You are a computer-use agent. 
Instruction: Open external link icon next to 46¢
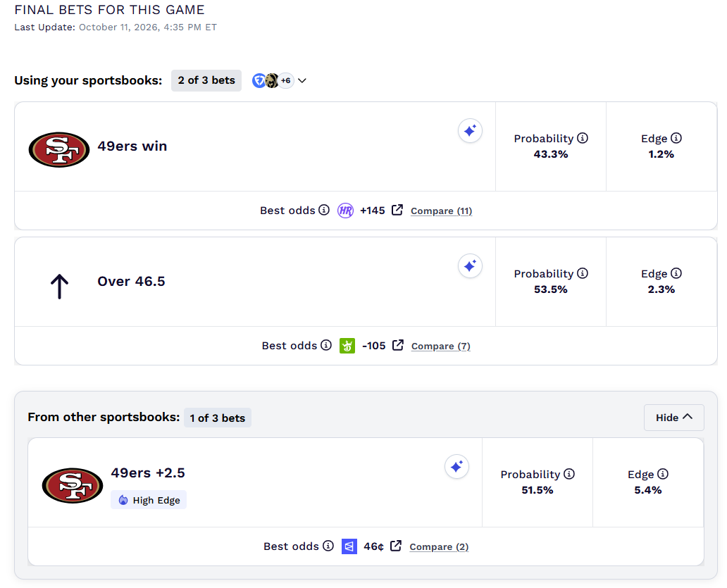396,546
